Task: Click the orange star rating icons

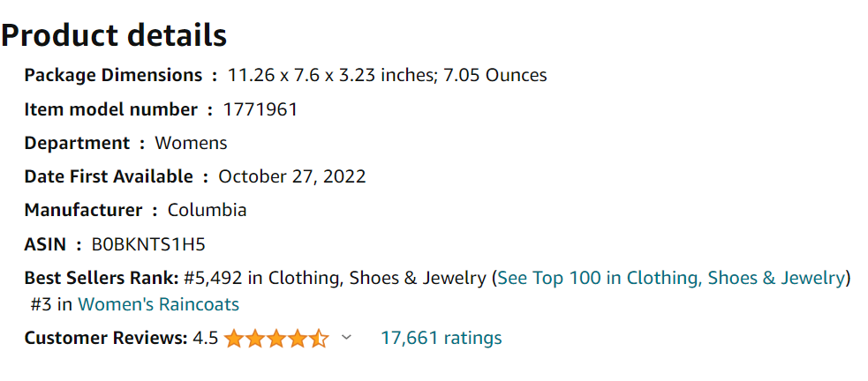Action: (x=276, y=338)
